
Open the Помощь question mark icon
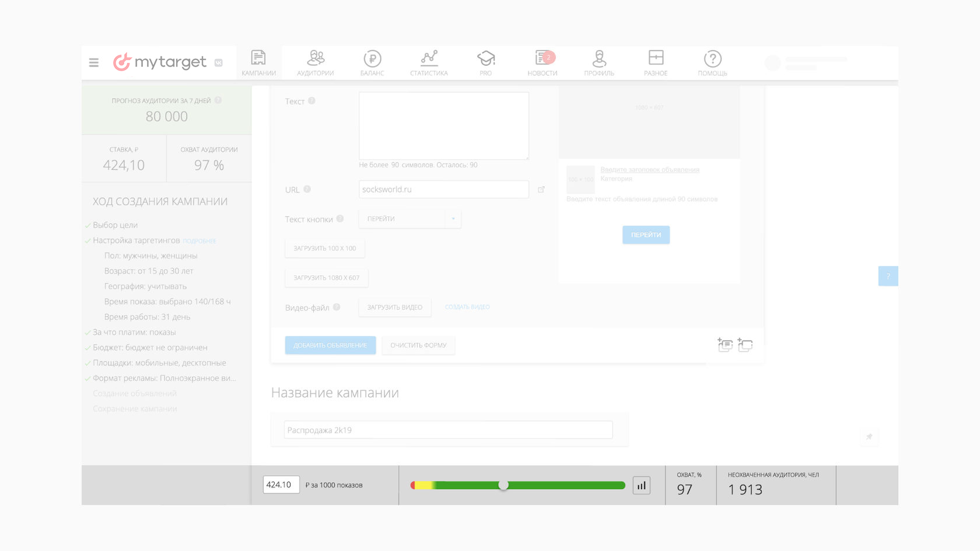pyautogui.click(x=712, y=62)
